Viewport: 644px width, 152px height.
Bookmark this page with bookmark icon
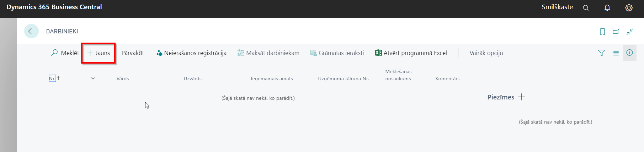pos(602,32)
